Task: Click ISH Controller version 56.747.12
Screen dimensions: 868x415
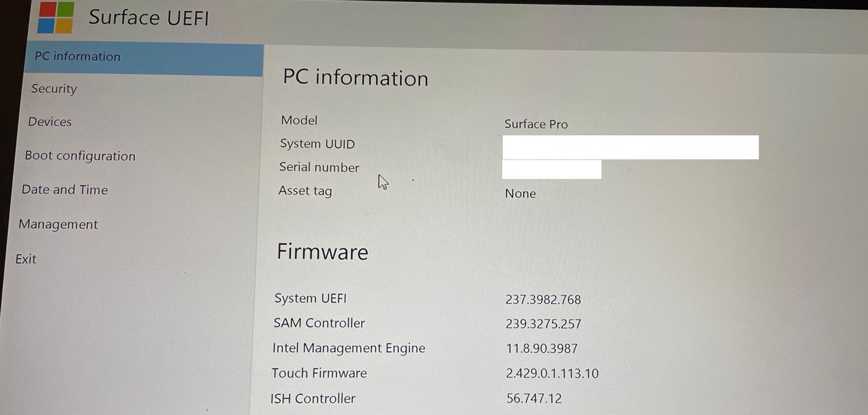Action: tap(534, 398)
